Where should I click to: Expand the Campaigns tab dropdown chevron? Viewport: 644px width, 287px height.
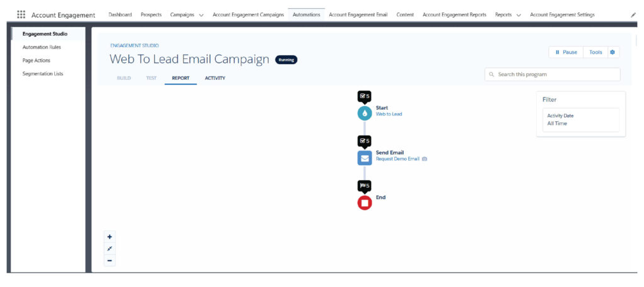click(201, 15)
